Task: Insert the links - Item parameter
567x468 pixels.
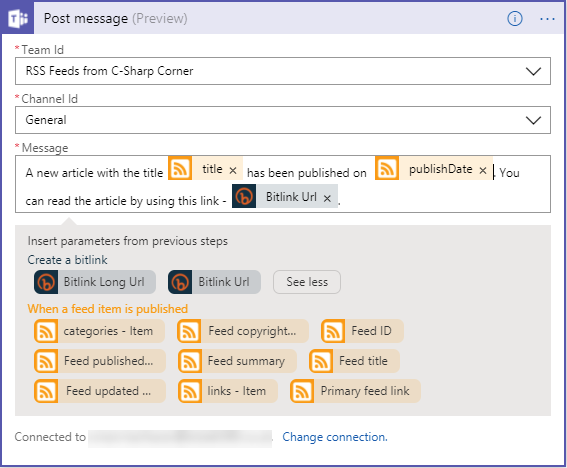Action: (x=228, y=391)
